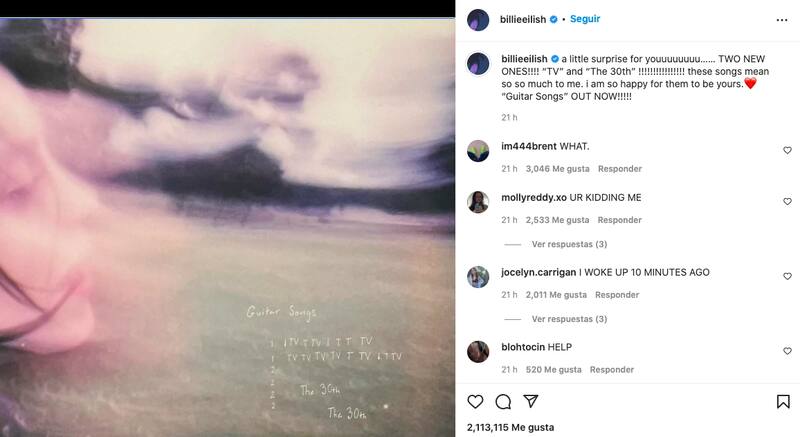Open blohtocin's profile avatar

[x=478, y=351]
